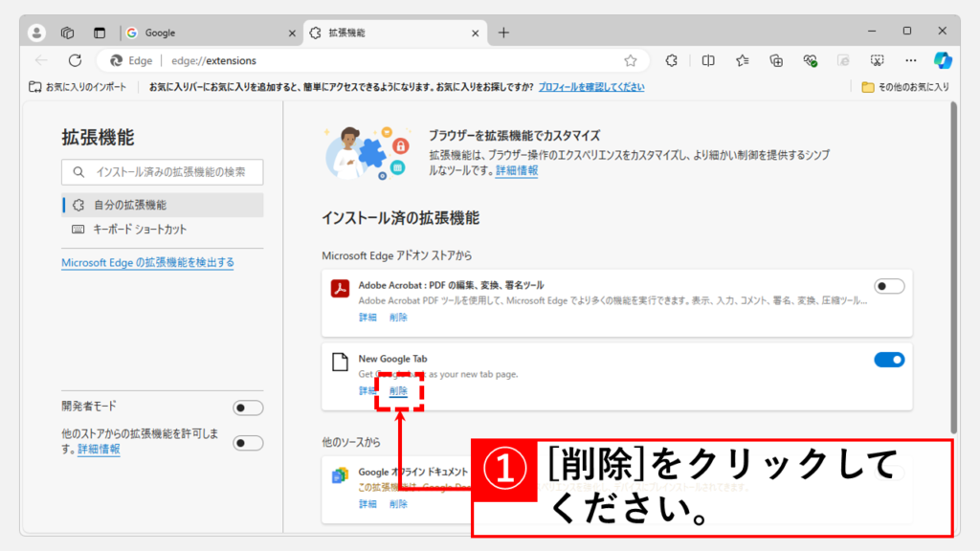This screenshot has height=551, width=980.
Task: Open the Favorites star-list icon
Action: click(x=743, y=60)
